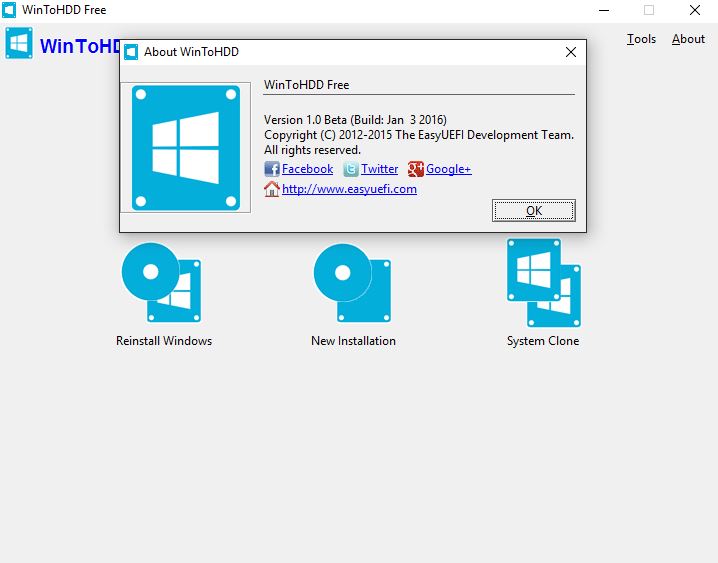This screenshot has width=718, height=563.
Task: Click the New Installation label
Action: coord(353,341)
